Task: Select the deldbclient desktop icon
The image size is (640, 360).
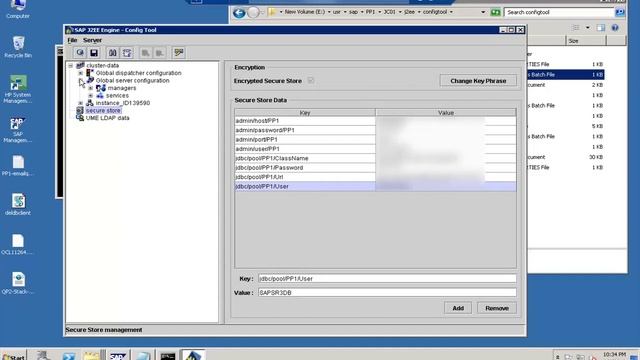Action: click(x=18, y=204)
